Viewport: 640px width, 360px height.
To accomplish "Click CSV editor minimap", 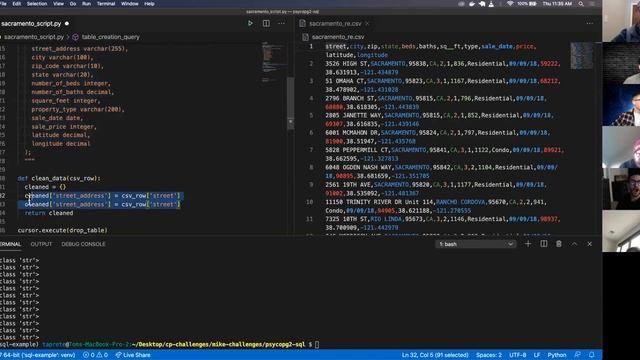I will tap(582, 55).
